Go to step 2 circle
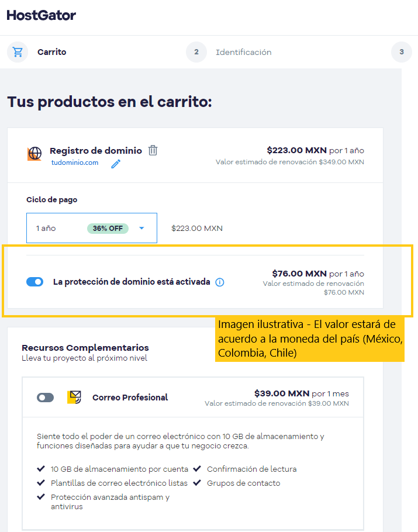Image resolution: width=418 pixels, height=532 pixels. tap(196, 52)
